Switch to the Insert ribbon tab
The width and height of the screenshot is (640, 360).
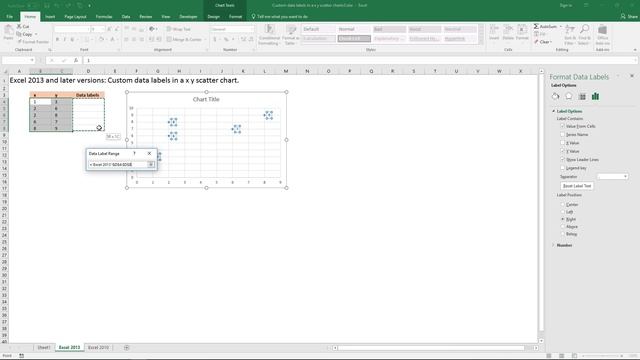pos(50,17)
